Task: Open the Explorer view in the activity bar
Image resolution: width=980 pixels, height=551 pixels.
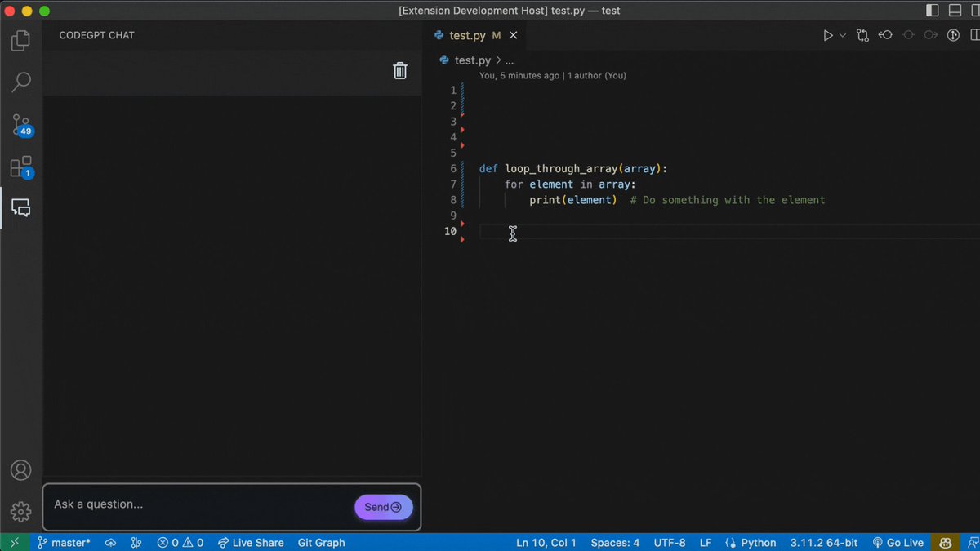Action: tap(21, 40)
